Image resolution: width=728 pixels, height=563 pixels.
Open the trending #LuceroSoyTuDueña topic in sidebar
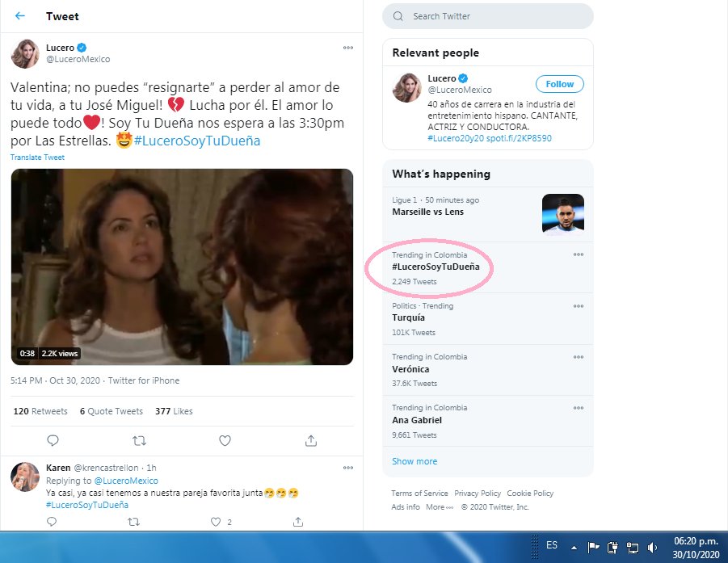coord(488,268)
